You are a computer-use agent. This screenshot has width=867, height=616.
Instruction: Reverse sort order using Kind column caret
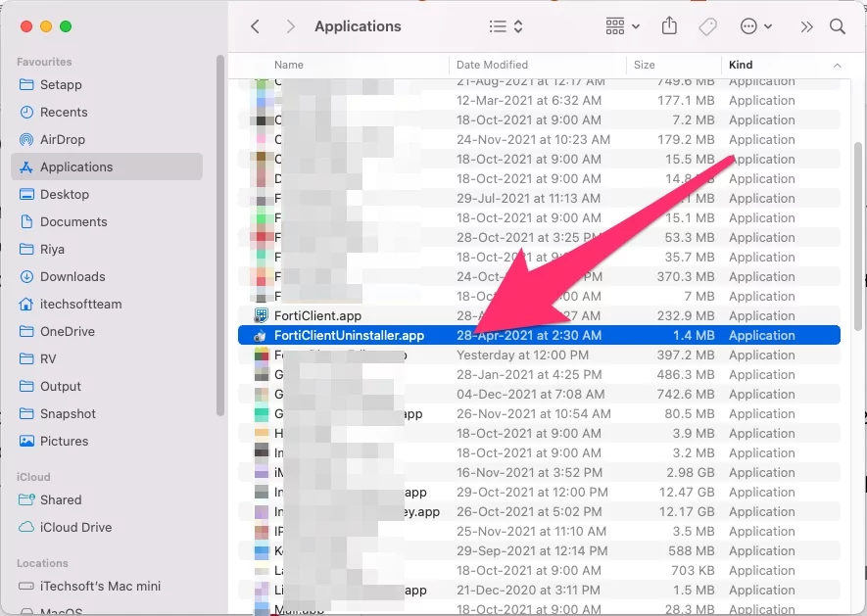coord(838,66)
